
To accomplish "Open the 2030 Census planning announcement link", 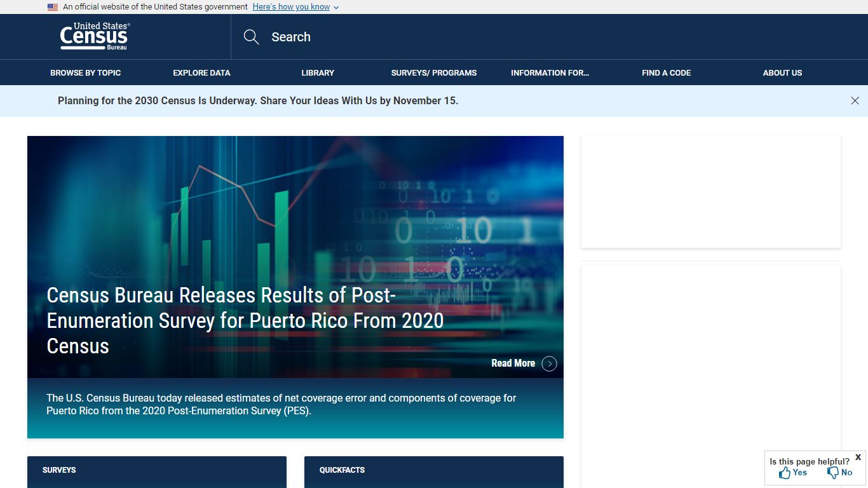I will [x=258, y=100].
